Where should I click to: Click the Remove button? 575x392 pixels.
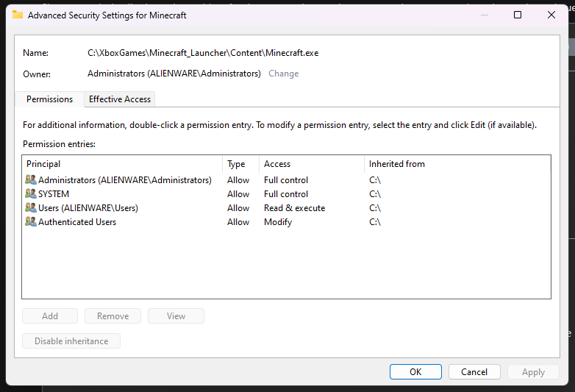click(113, 316)
